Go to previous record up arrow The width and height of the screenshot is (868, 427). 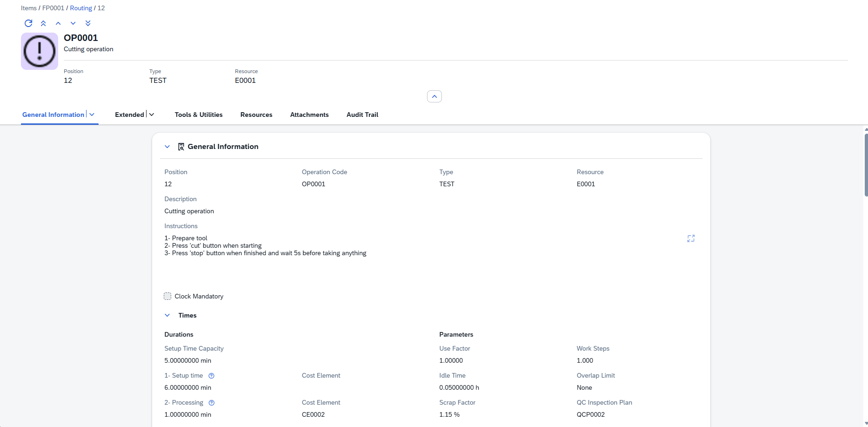point(58,23)
